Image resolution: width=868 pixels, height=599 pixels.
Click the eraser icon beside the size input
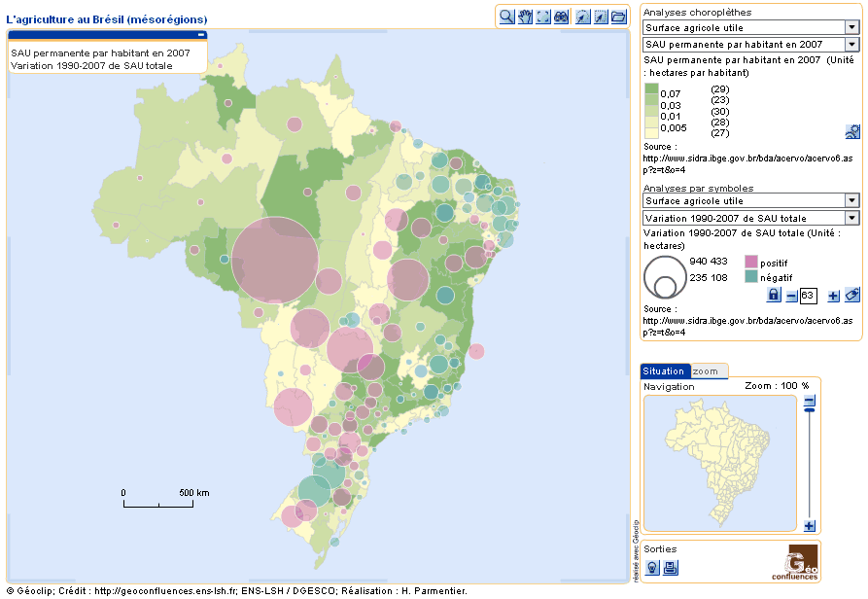pos(851,294)
